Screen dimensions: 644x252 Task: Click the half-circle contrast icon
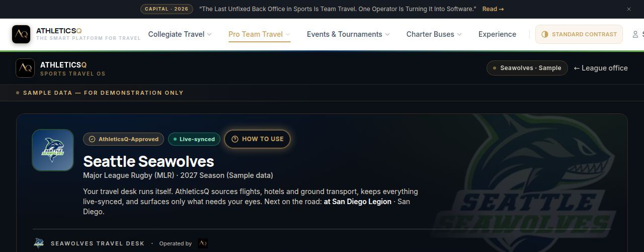[545, 34]
